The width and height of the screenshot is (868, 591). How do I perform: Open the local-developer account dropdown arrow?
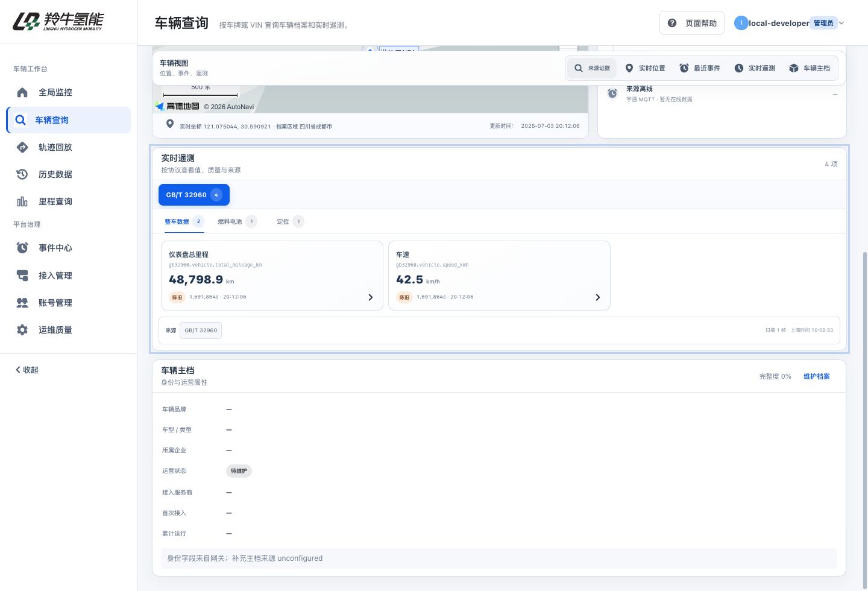point(841,23)
